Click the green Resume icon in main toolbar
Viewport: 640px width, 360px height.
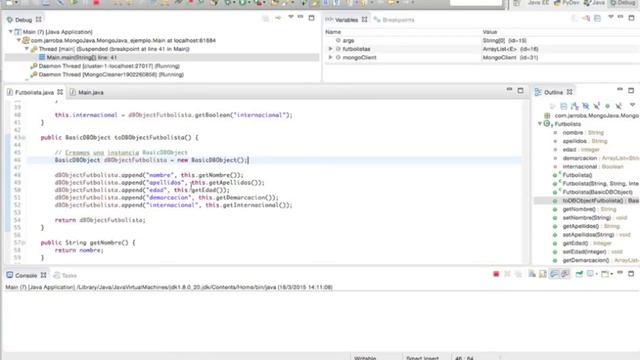click(74, 3)
